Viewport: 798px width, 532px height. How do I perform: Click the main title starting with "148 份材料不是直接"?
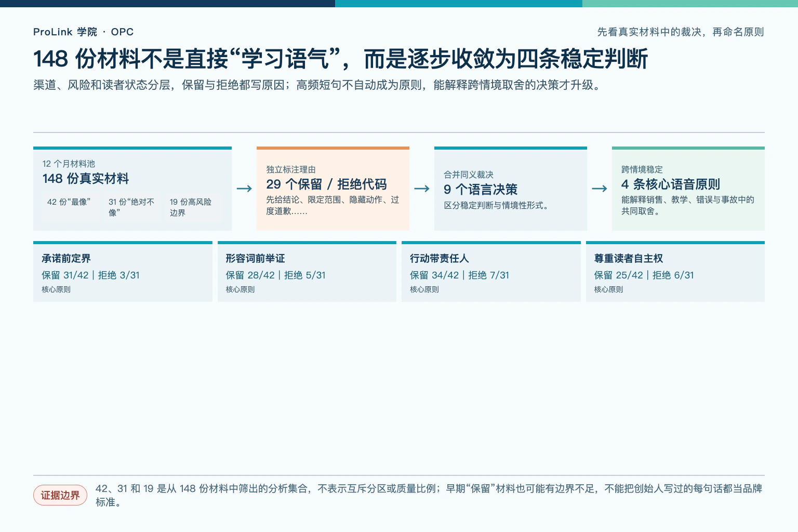point(340,59)
